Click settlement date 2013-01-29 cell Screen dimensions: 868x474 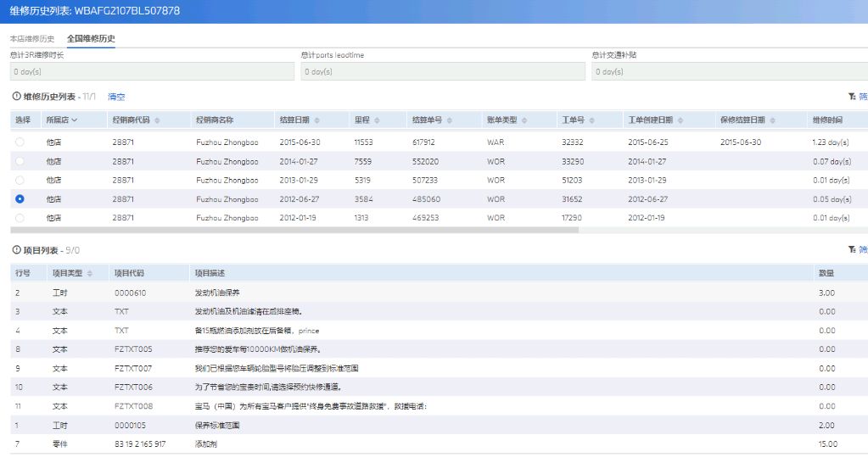(x=299, y=181)
